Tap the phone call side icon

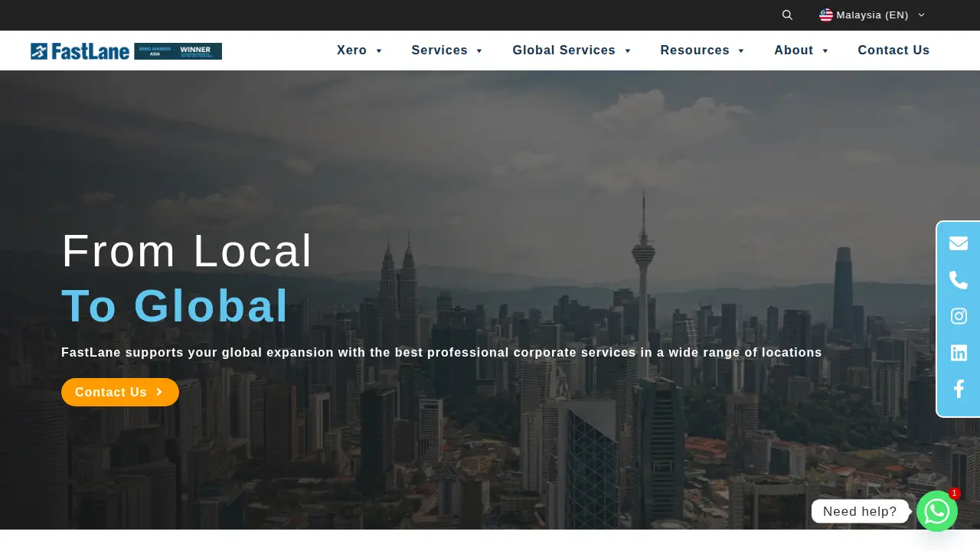tap(959, 280)
